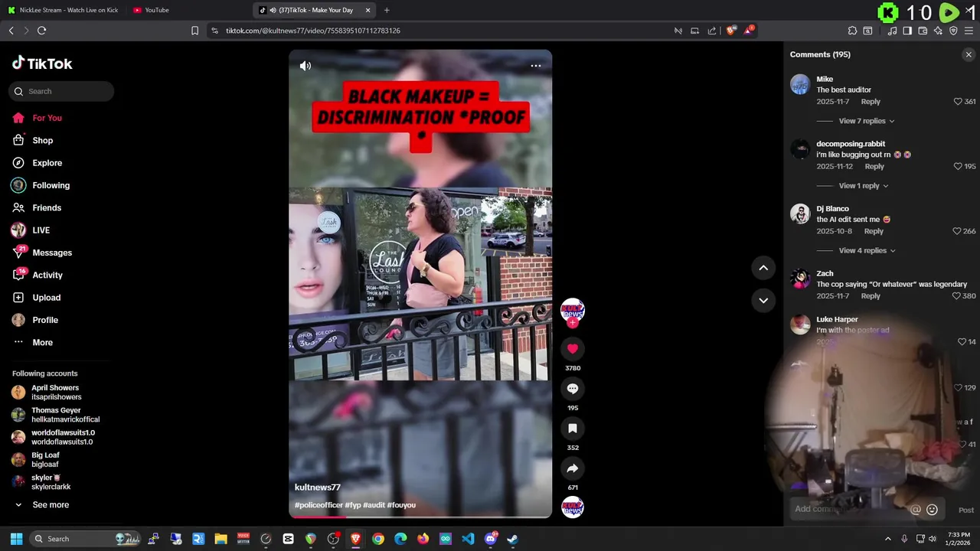Like Mike's comment
Viewport: 980px width, 551px height.
[958, 102]
